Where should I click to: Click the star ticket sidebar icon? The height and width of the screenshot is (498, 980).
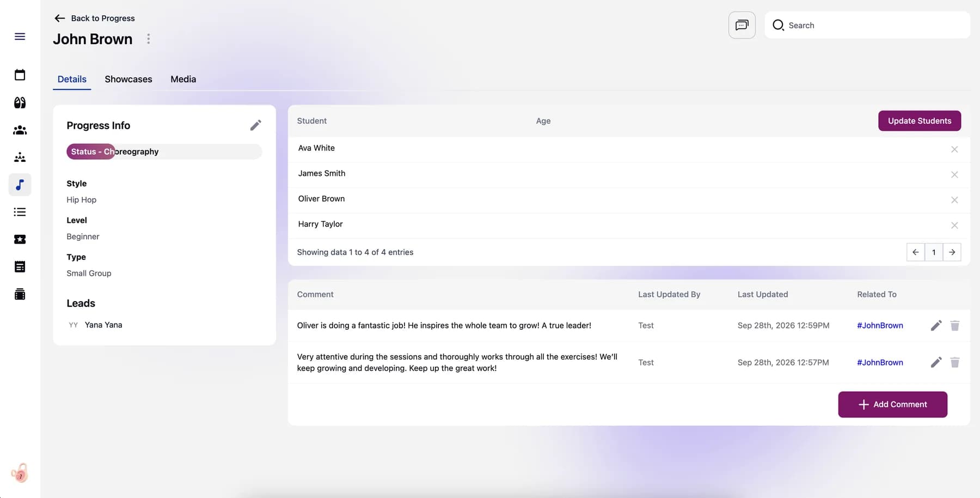click(20, 239)
